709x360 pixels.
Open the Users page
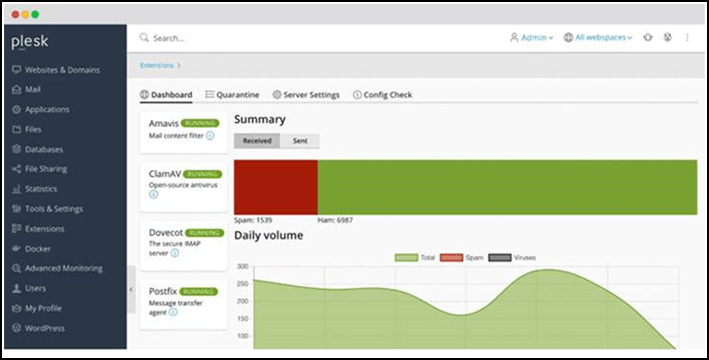pos(29,288)
